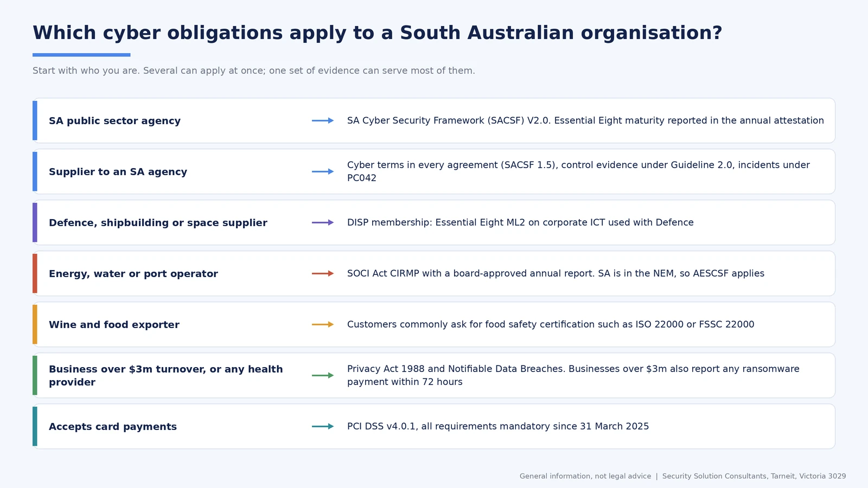
Task: Click the SACSF V2.0 Essential Eight description
Action: tap(585, 120)
